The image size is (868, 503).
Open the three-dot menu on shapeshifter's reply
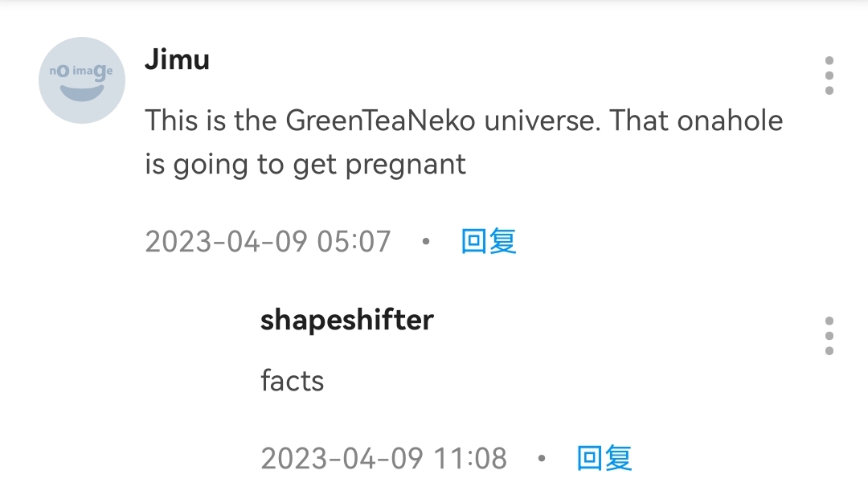pyautogui.click(x=829, y=335)
